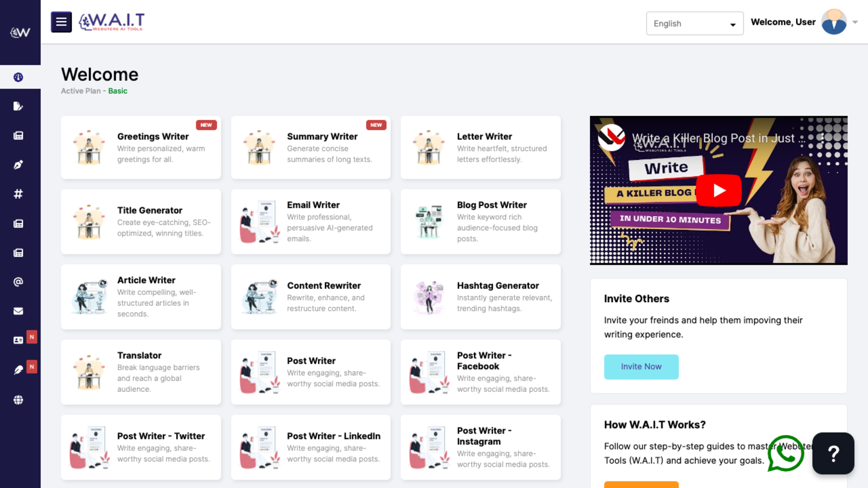Open the Greetings Writer tool card
Viewport: 868px width, 488px height.
141,148
